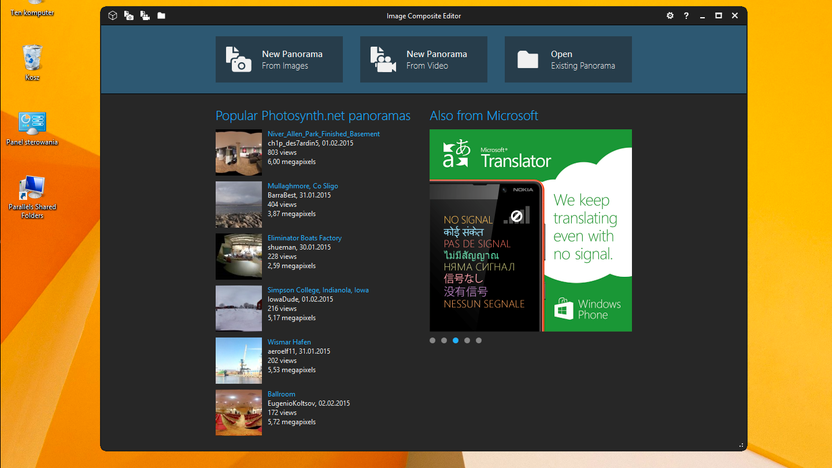Open Niver_Allen_Park_Finished_Basement panorama link
Screen dimensions: 832x468
tap(324, 134)
